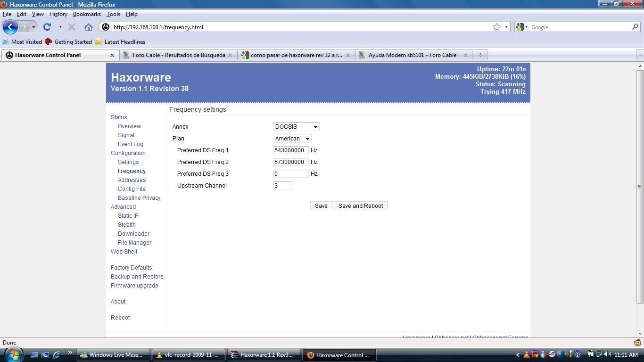Click the Firefox Back arrow button

click(x=10, y=27)
